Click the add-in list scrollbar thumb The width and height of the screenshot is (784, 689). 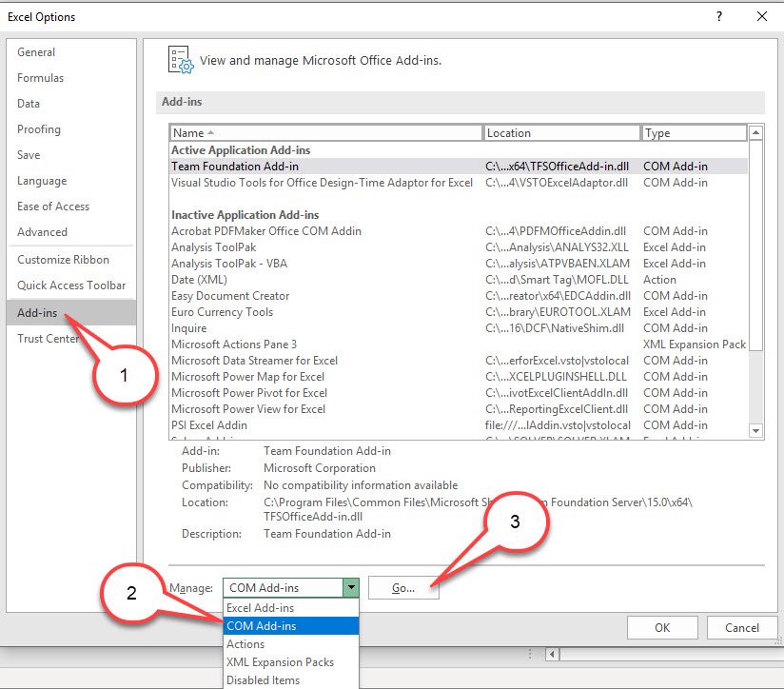pyautogui.click(x=756, y=245)
